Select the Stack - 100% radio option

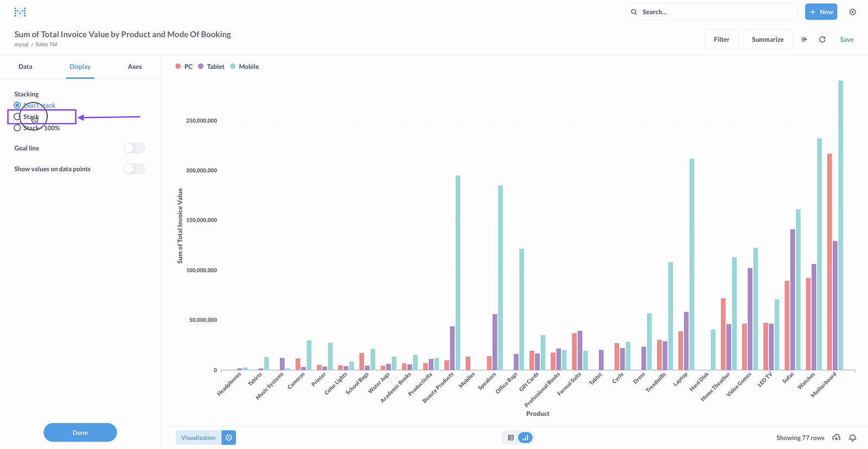(17, 128)
